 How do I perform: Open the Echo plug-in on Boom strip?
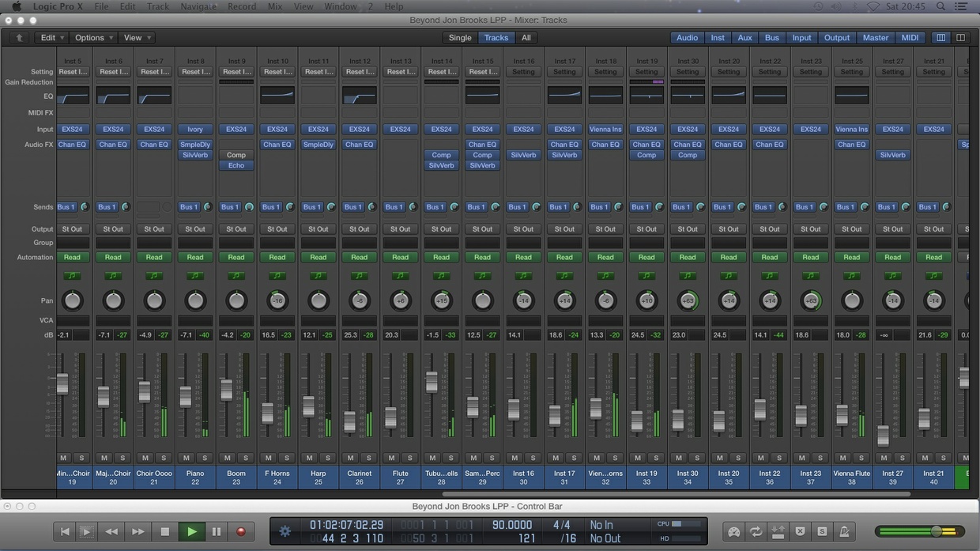click(236, 165)
